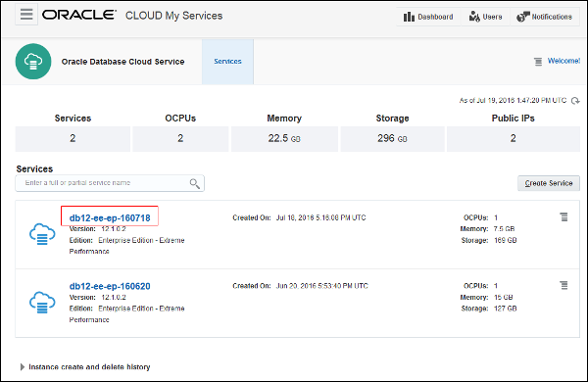Open the menu icon beside Welcome!
This screenshot has height=382, width=588.
[538, 62]
